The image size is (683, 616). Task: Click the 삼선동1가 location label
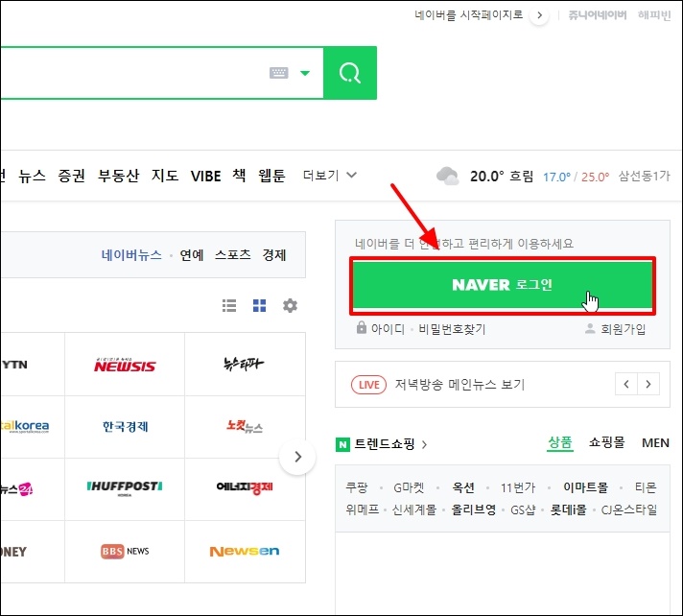(x=645, y=176)
